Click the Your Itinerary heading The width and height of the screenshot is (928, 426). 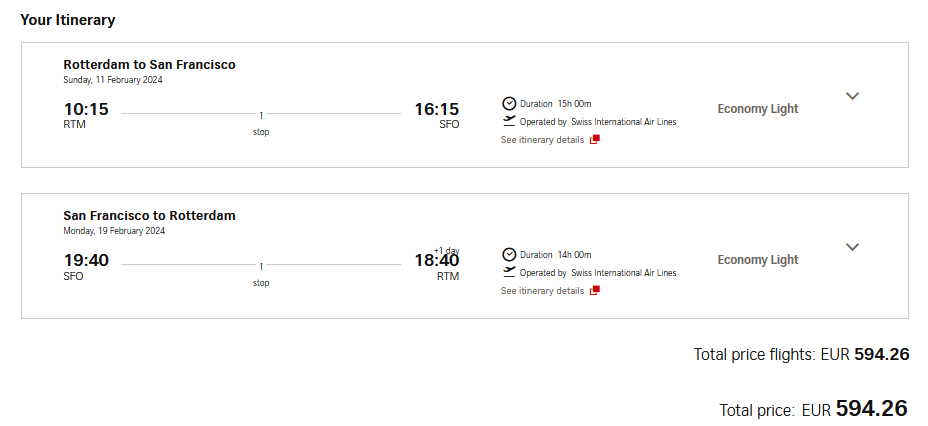(x=67, y=20)
